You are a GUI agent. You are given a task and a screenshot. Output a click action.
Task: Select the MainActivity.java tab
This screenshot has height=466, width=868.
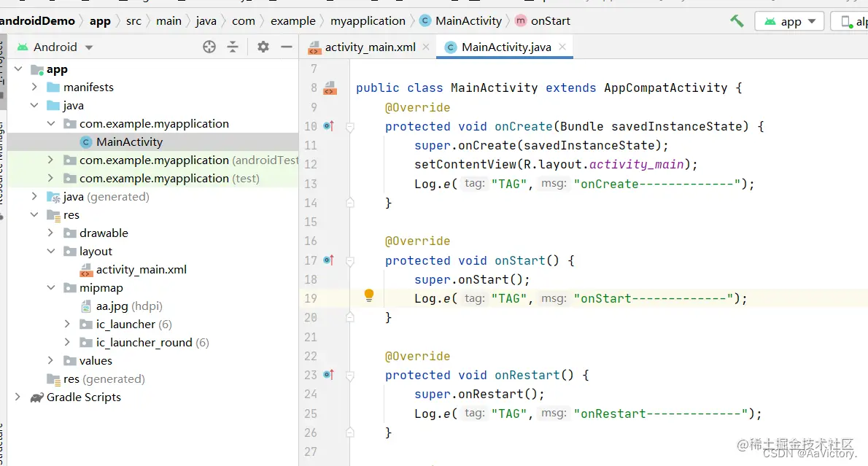505,47
